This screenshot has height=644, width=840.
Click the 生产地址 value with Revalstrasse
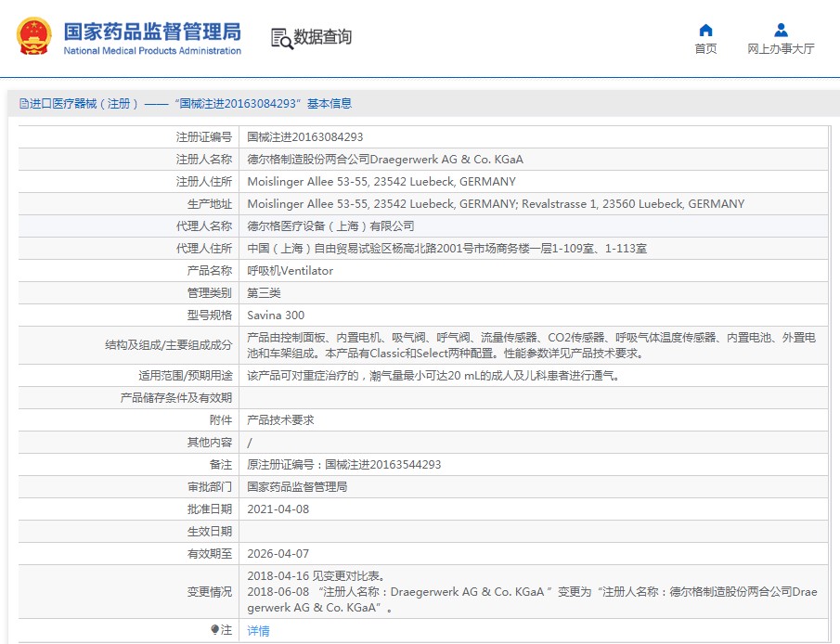tap(496, 203)
